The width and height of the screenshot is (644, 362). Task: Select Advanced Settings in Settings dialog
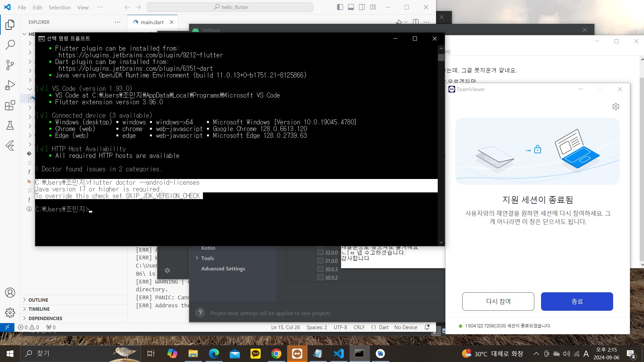pos(223,269)
